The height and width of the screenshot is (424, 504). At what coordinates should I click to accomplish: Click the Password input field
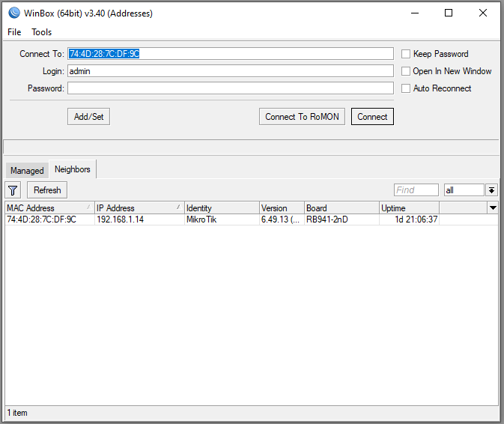coord(231,88)
